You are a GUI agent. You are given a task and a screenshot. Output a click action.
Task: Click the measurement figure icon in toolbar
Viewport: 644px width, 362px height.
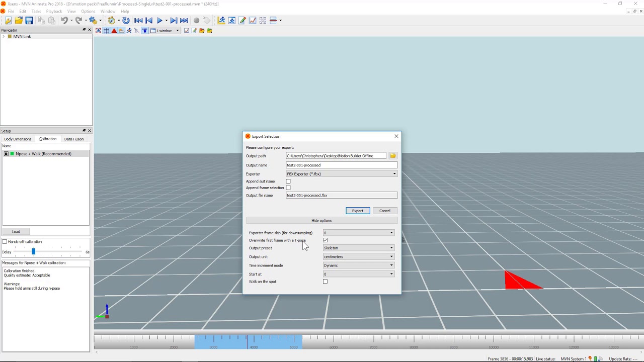tap(221, 21)
